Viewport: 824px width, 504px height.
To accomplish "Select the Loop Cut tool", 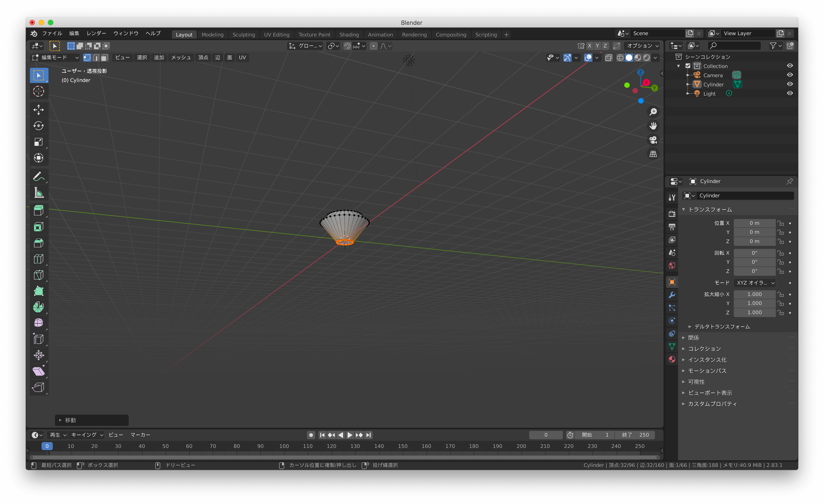I will (x=38, y=259).
